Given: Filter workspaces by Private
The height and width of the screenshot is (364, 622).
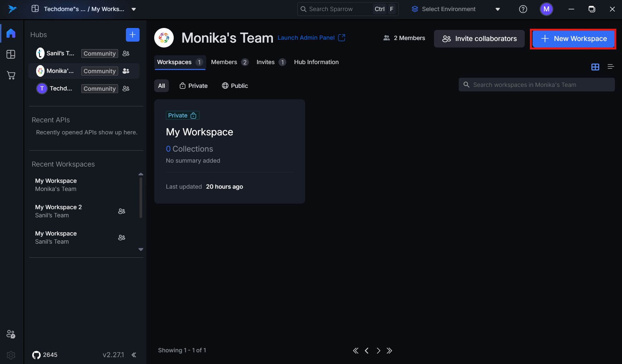Looking at the screenshot, I should tap(194, 86).
